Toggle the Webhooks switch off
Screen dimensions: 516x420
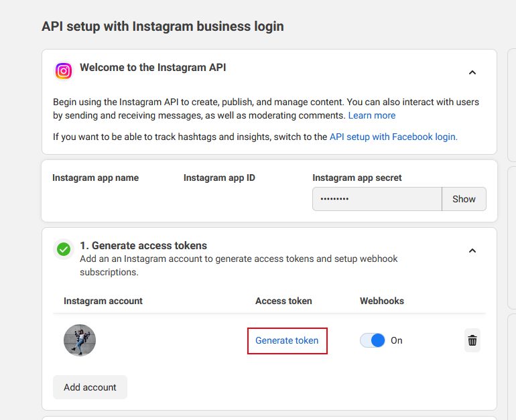(x=373, y=340)
